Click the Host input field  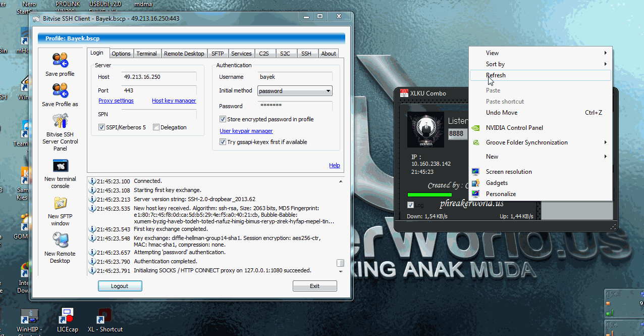(x=159, y=77)
